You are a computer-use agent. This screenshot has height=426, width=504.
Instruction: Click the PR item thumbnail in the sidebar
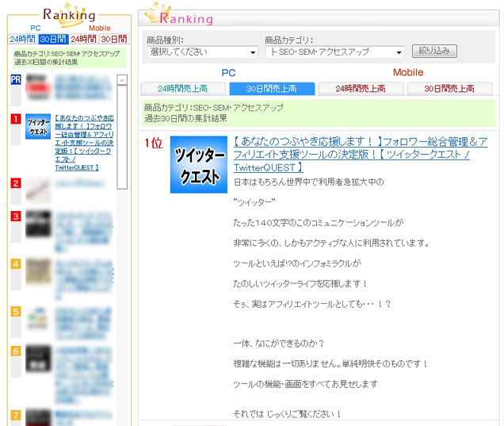(38, 87)
